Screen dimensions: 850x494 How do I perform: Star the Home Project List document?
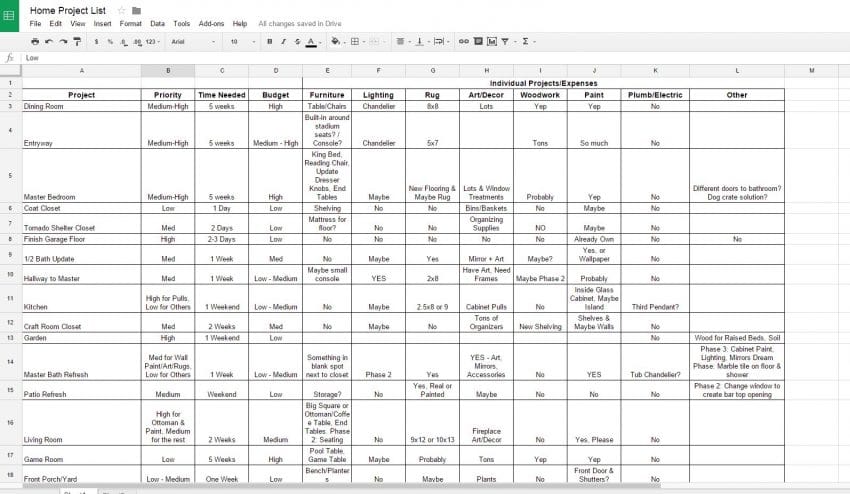[121, 10]
